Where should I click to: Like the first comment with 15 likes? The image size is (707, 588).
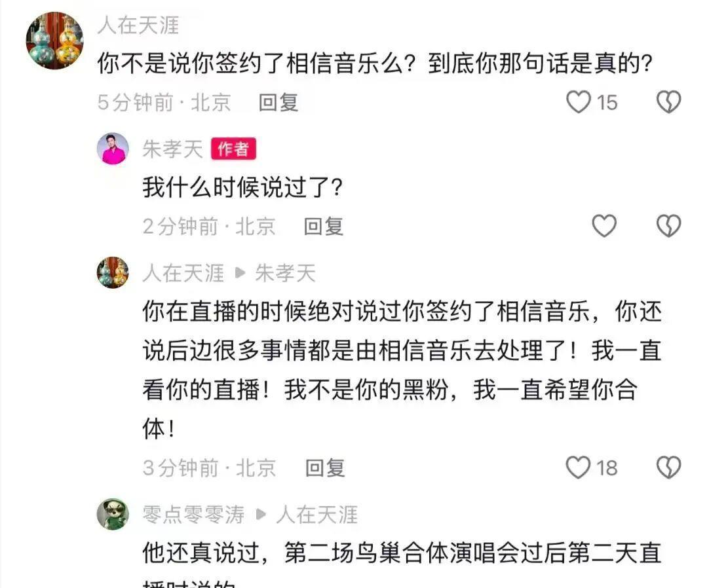579,102
